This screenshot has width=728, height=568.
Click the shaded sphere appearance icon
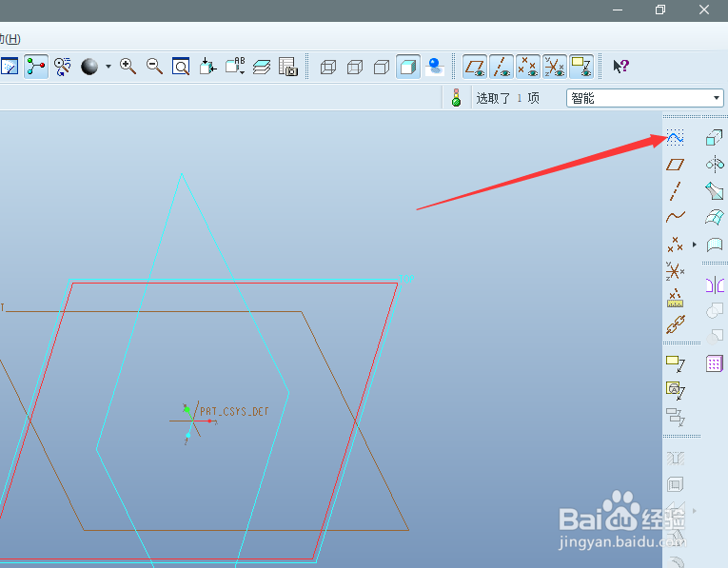[89, 67]
